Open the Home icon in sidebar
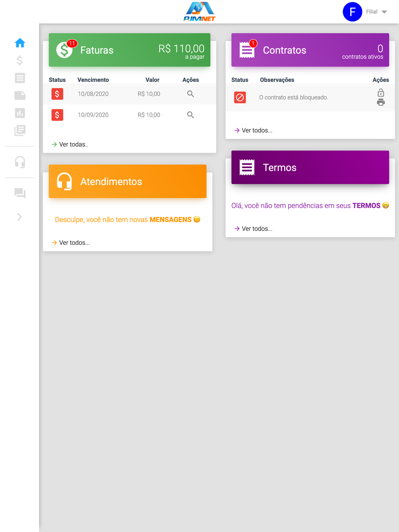399x532 pixels. (x=20, y=43)
